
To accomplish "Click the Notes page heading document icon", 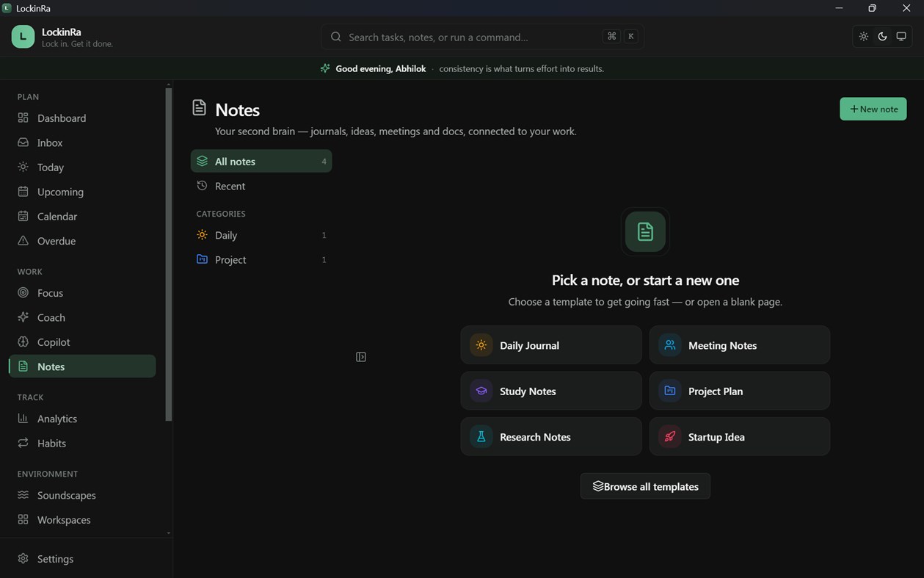I will click(x=199, y=108).
